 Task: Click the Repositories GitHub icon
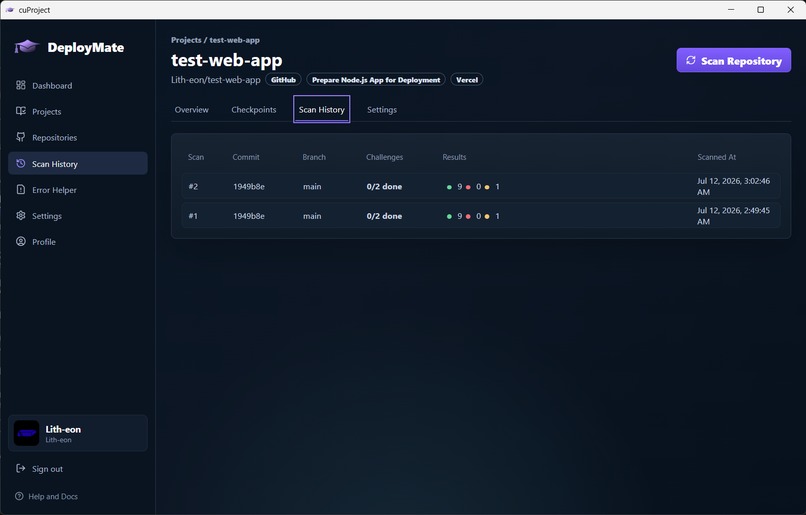21,137
